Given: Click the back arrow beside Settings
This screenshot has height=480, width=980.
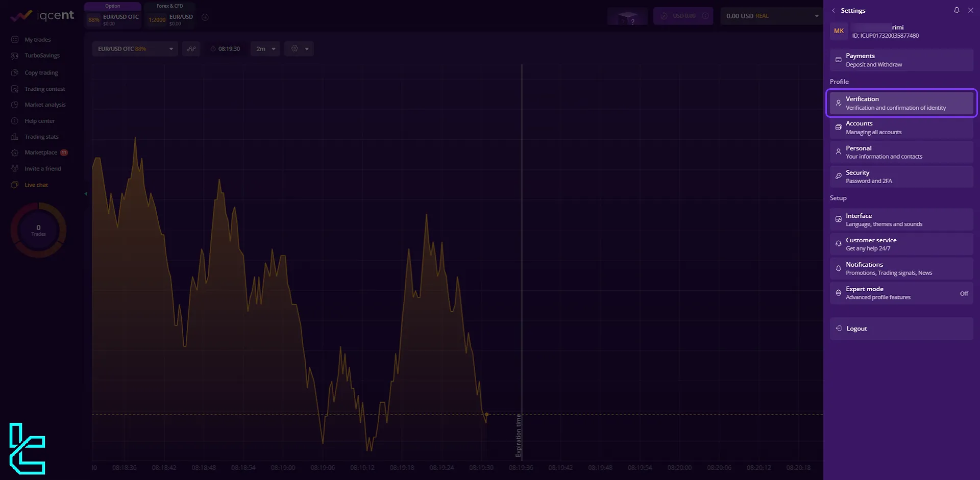Looking at the screenshot, I should point(834,11).
